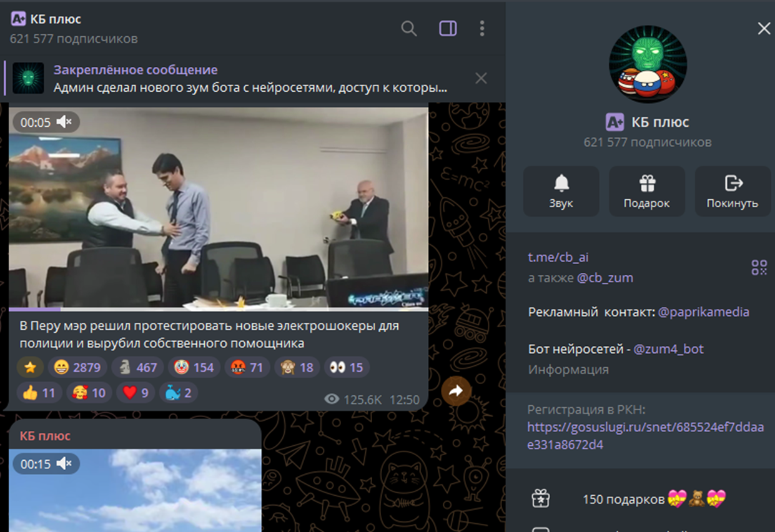Viewport: 775px width, 532px height.
Task: React with cursing face 71
Action: (x=247, y=367)
